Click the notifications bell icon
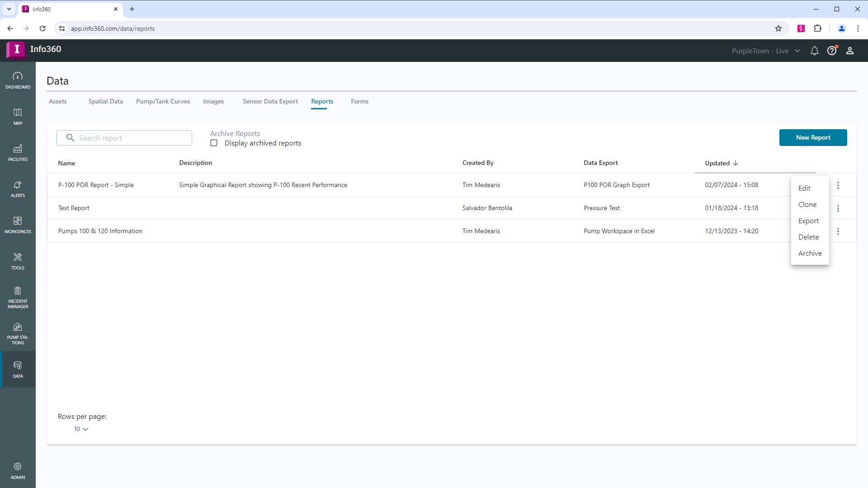Viewport: 868px width, 488px height. [x=814, y=51]
